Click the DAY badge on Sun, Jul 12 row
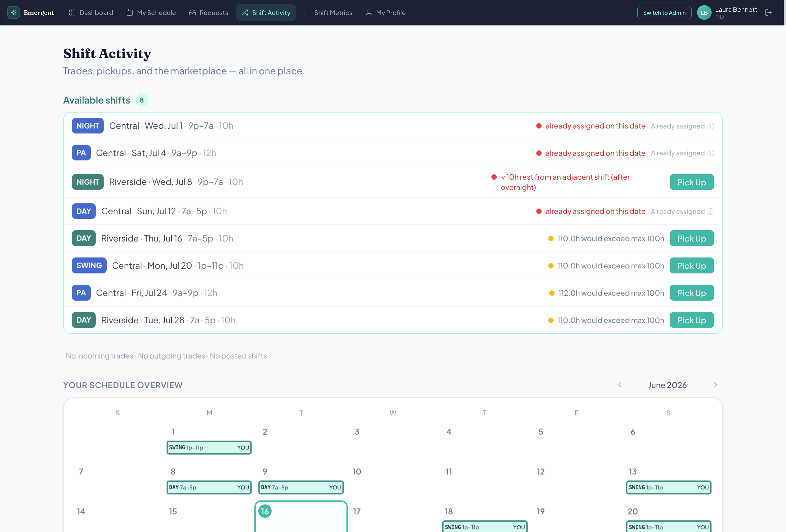This screenshot has height=532, width=786. (83, 211)
